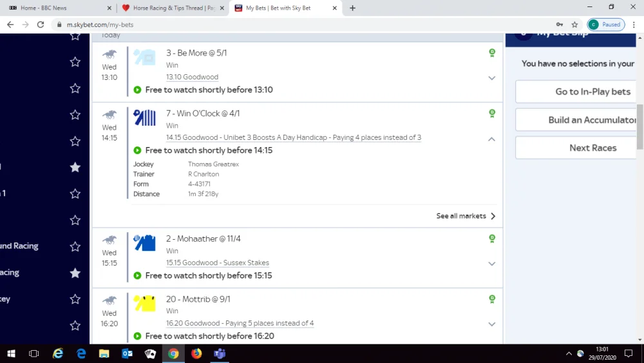Image resolution: width=644 pixels, height=363 pixels.
Task: Expand the Mottrib bet details chevron
Action: [491, 324]
